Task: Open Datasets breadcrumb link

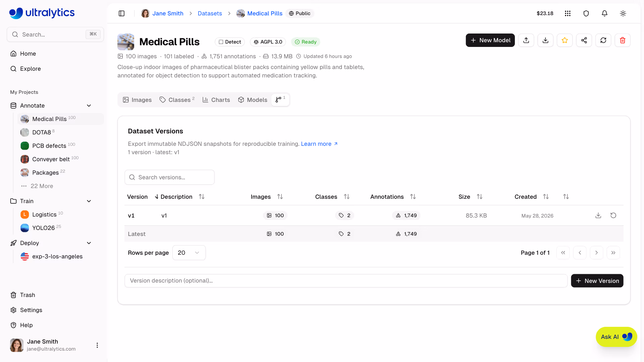Action: (x=210, y=13)
